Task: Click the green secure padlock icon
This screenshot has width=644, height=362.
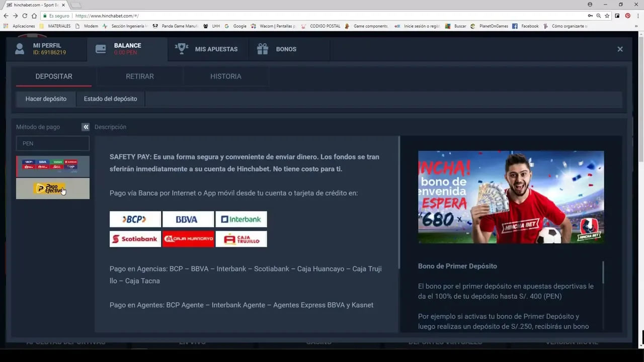Action: point(45,16)
